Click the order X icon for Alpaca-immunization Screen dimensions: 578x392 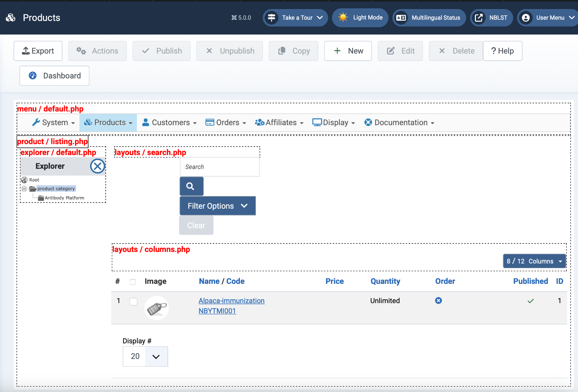(439, 301)
